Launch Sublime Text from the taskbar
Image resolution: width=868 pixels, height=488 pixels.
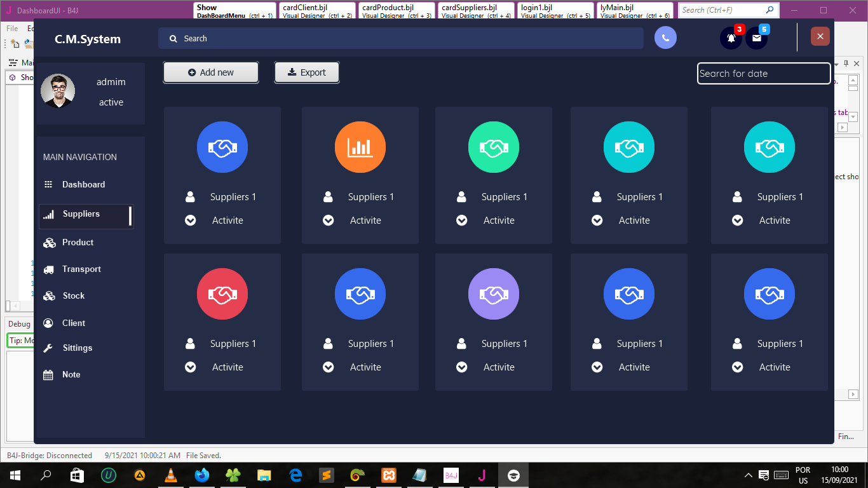(327, 475)
